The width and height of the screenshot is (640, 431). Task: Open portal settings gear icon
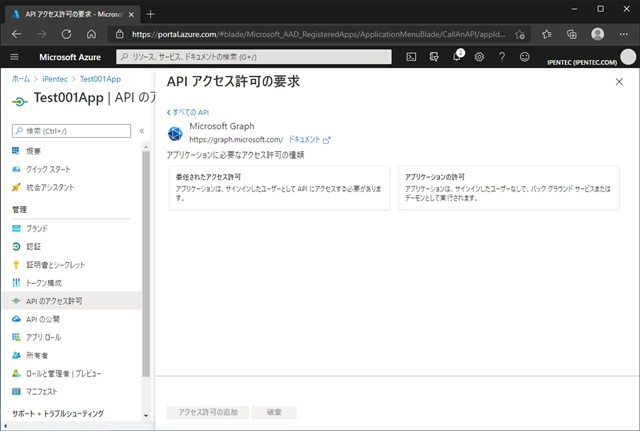479,57
